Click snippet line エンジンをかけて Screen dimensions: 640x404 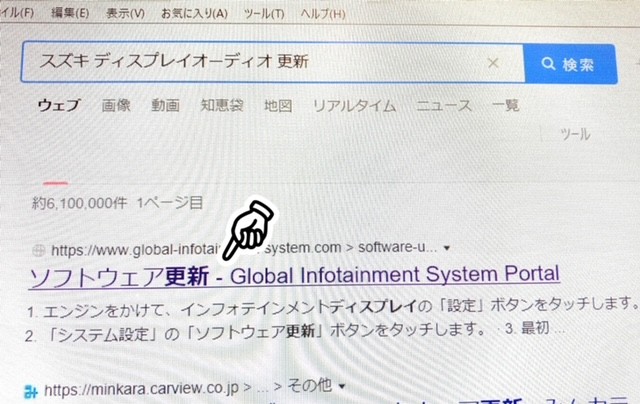point(331,307)
